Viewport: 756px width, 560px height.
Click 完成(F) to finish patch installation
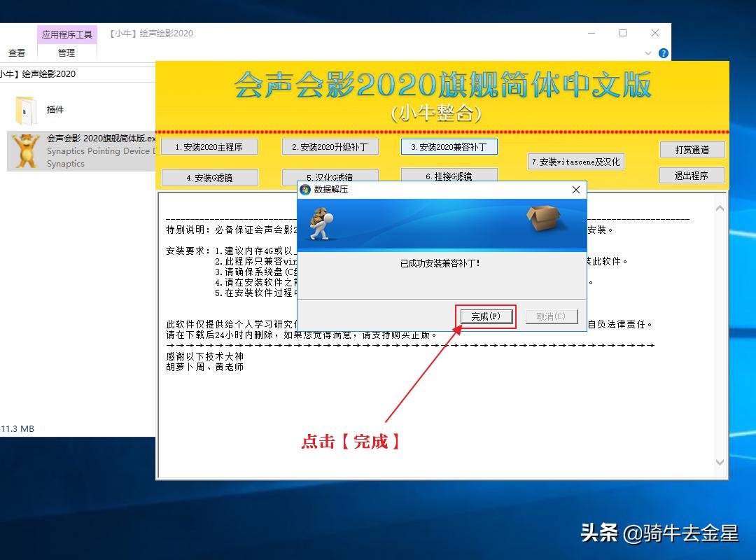click(485, 316)
